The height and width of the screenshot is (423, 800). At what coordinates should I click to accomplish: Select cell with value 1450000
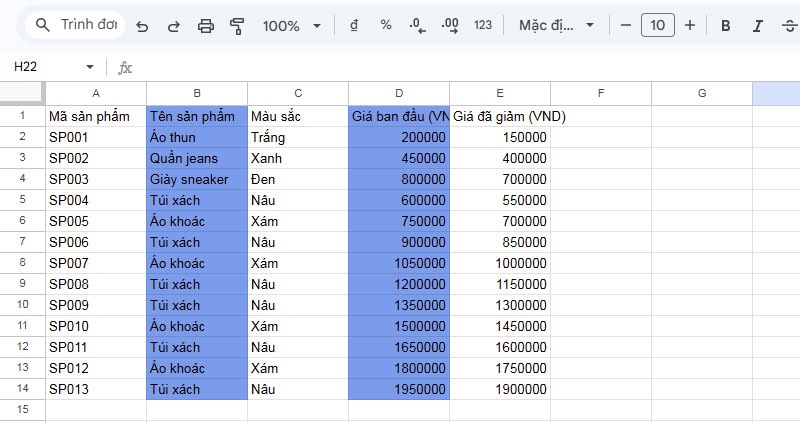point(500,326)
